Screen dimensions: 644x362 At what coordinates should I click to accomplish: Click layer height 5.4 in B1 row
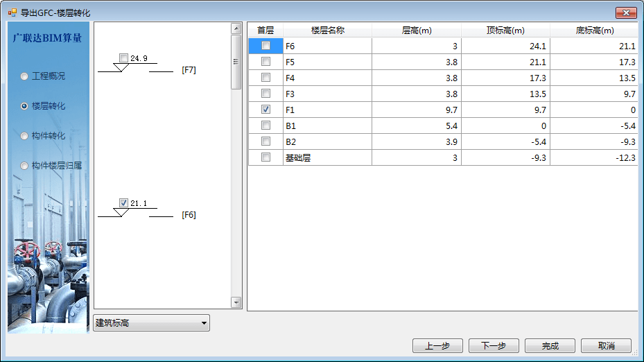[x=417, y=126]
